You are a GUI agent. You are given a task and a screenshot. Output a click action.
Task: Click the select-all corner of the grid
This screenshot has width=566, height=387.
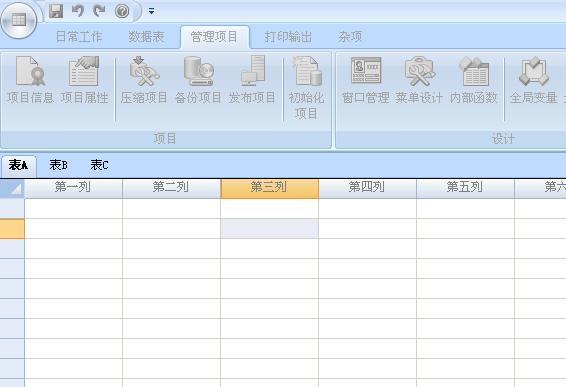click(12, 189)
